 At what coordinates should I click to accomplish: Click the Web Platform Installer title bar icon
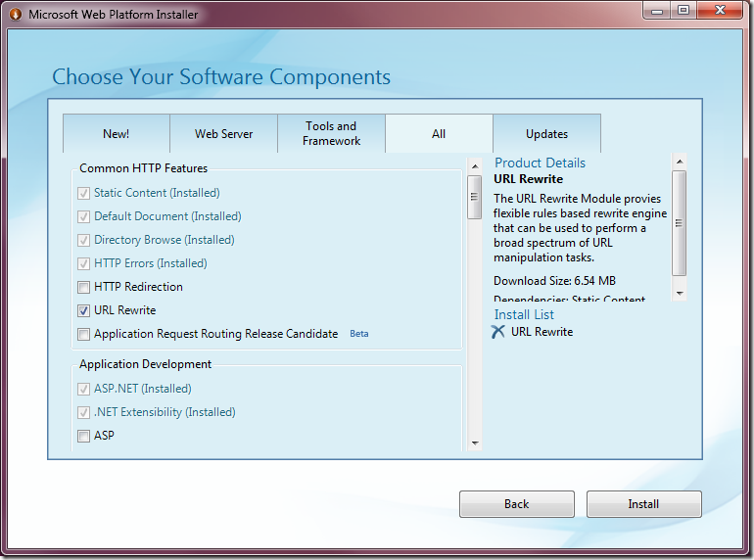pos(16,15)
